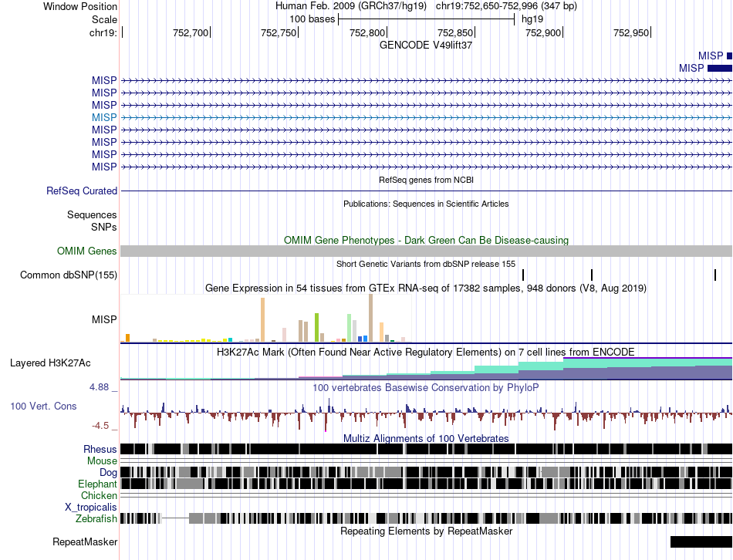Image resolution: width=733 pixels, height=560 pixels.
Task: Click the orange GTEx bar at chart's left edge
Action: pyautogui.click(x=127, y=338)
